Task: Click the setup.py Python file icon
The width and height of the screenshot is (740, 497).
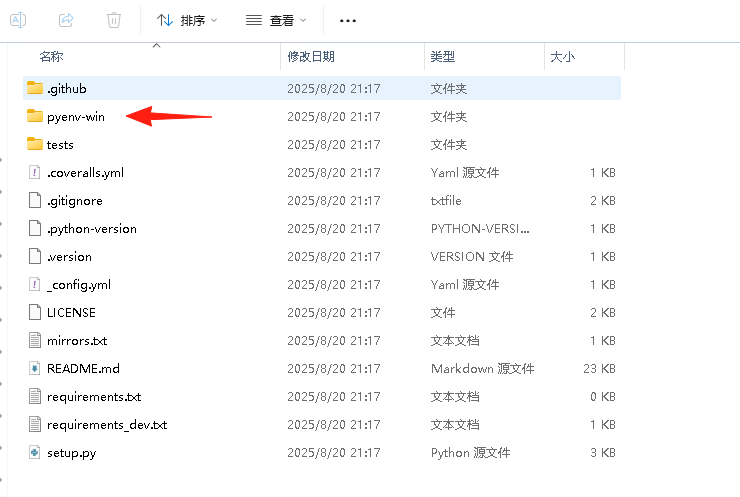Action: (x=35, y=452)
